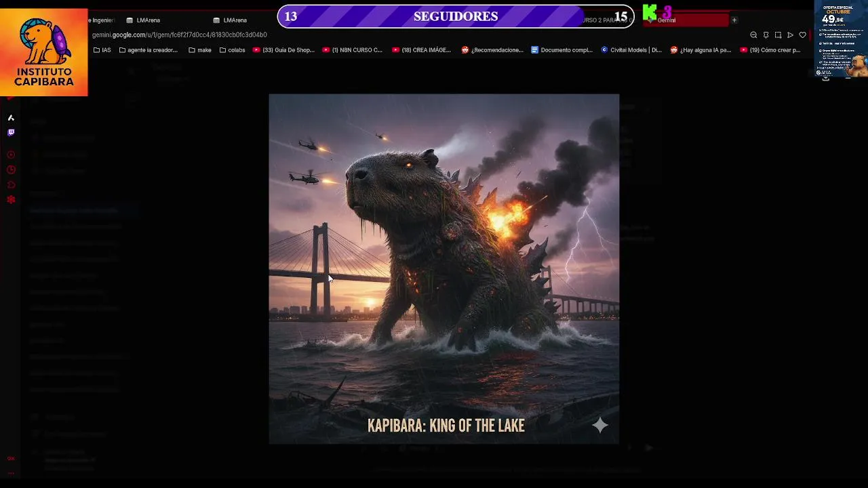
Task: Open 'Documento compl...' bookmark
Action: tap(562, 50)
